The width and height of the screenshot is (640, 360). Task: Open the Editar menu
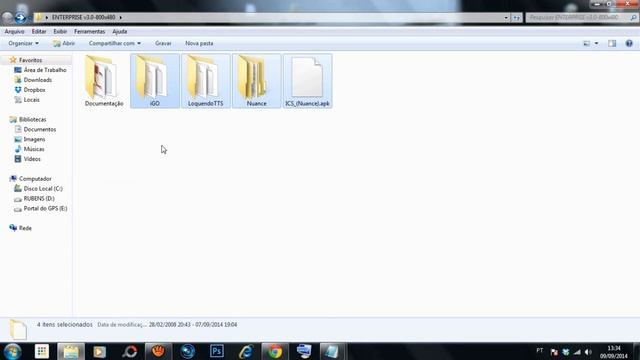[39, 31]
